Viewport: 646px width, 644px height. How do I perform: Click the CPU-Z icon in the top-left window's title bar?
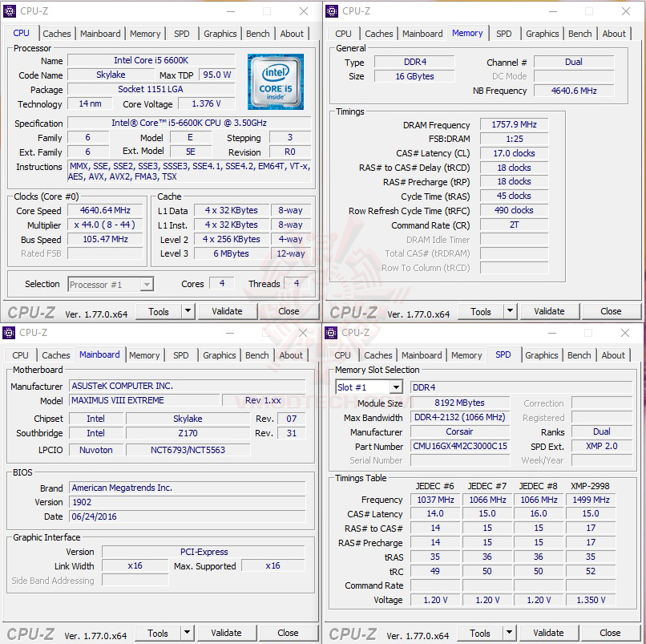[x=10, y=11]
